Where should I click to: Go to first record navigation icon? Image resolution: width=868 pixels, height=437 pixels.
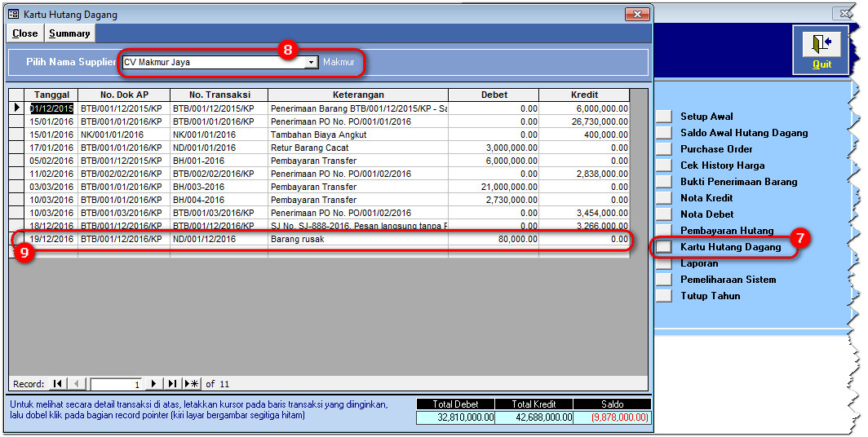[x=58, y=383]
